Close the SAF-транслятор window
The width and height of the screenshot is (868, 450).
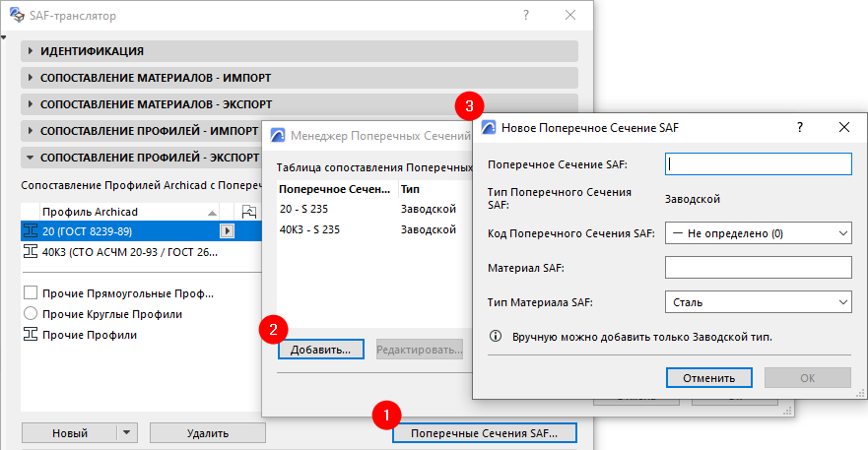tap(570, 15)
